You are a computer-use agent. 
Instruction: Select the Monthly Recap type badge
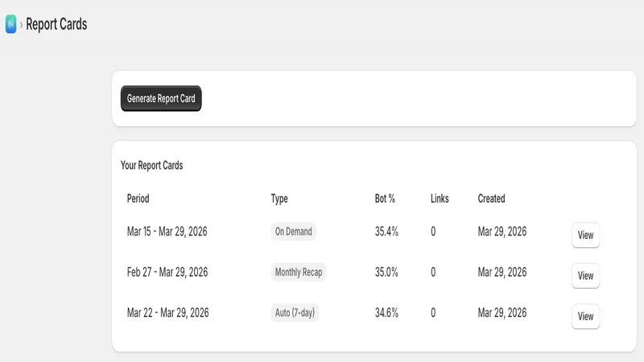tap(299, 272)
